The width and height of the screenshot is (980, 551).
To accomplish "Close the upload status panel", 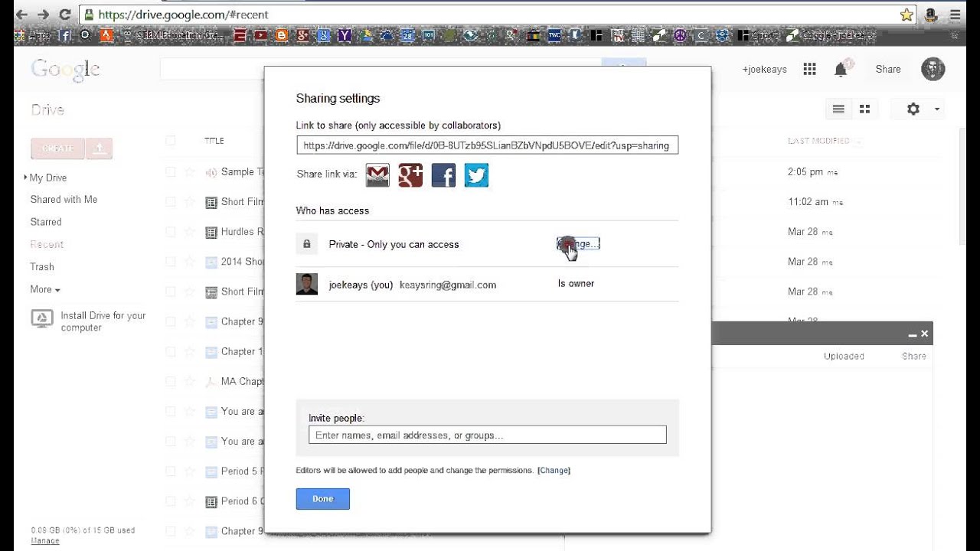I will coord(924,334).
